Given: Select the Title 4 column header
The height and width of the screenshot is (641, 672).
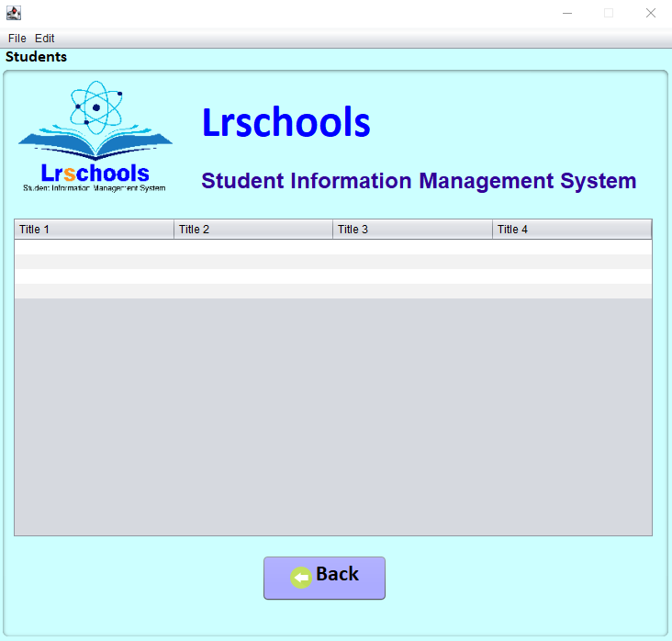Looking at the screenshot, I should [572, 230].
